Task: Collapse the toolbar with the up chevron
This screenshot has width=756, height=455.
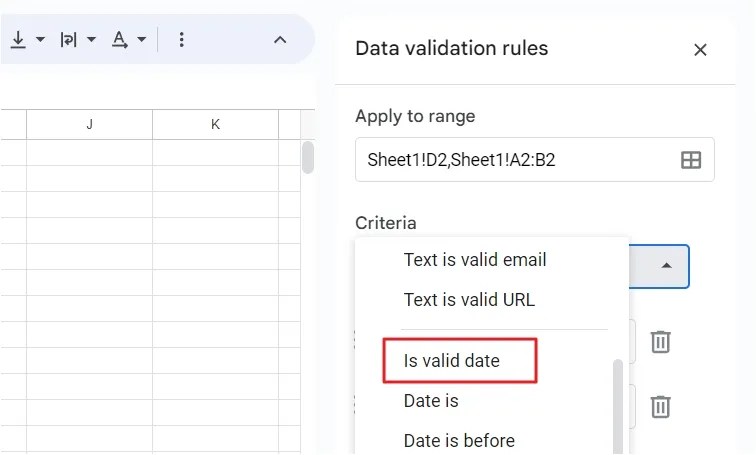Action: point(280,40)
